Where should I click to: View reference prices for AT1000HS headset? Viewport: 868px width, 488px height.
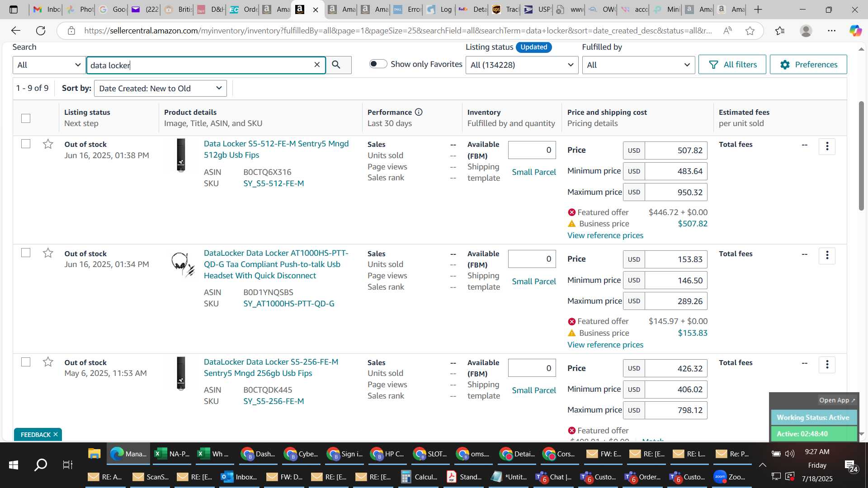605,345
